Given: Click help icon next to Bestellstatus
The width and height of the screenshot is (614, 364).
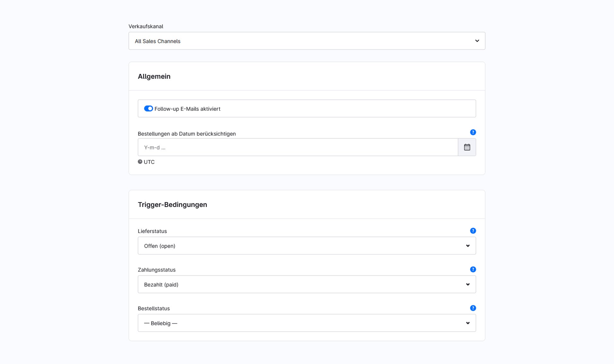Looking at the screenshot, I should click(x=473, y=308).
